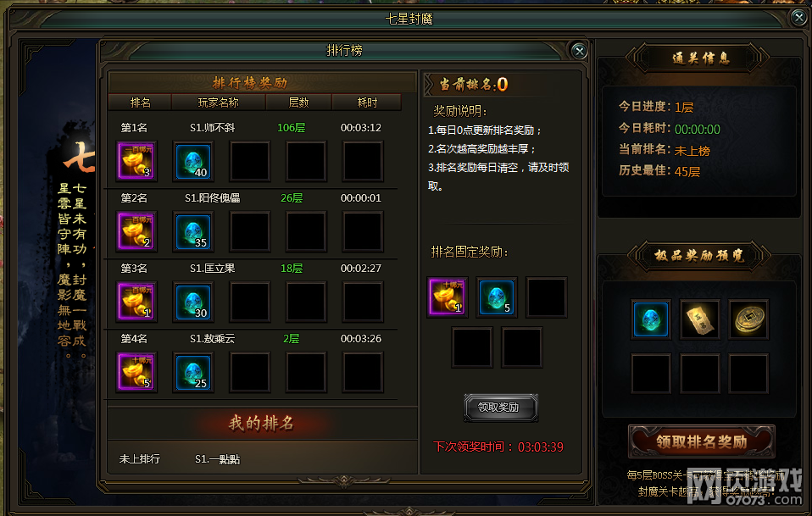Image resolution: width=812 pixels, height=516 pixels.
Task: Click fourth place gold ingot reward with 5
Action: pyautogui.click(x=136, y=372)
